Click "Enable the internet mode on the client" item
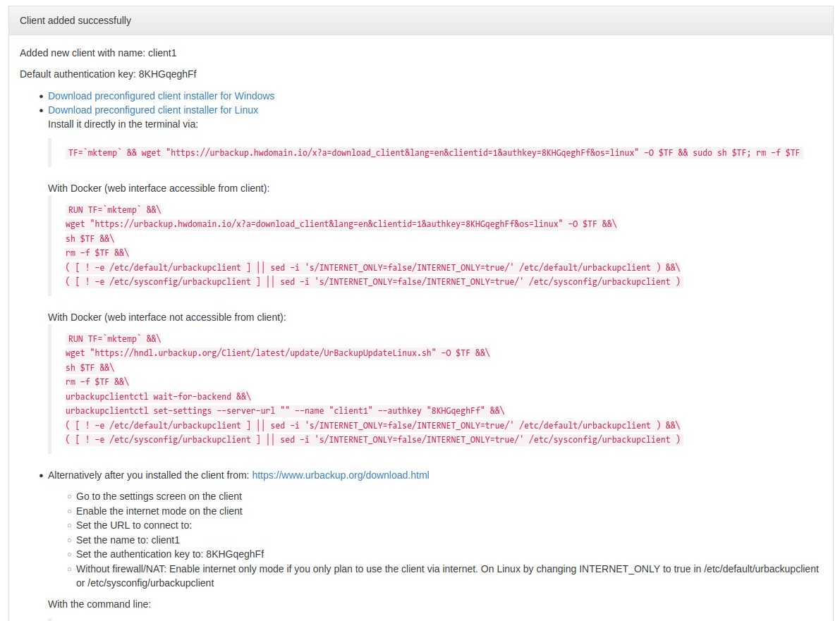 pyautogui.click(x=159, y=511)
